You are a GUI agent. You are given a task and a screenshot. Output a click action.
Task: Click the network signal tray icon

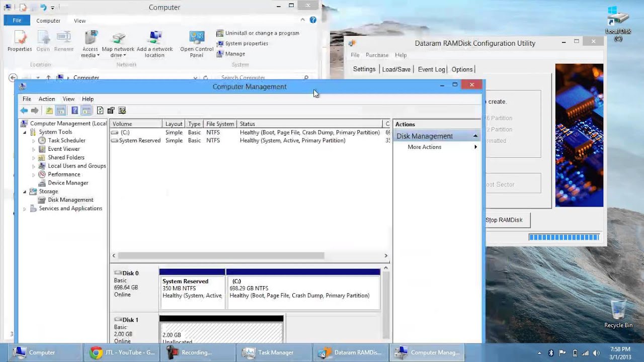click(585, 352)
